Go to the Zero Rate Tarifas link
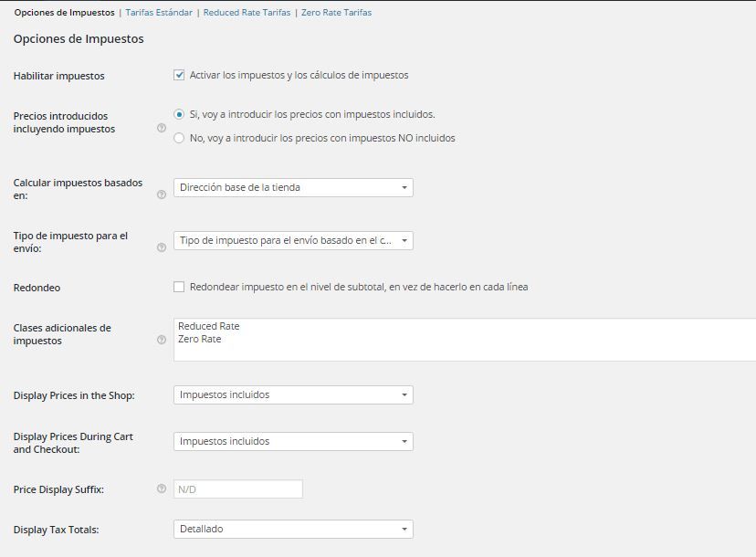The width and height of the screenshot is (756, 557). 337,13
